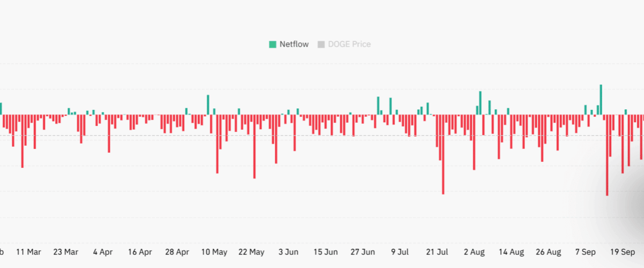Click the deepest red bar near 22 May
The image size is (644, 268).
tap(254, 146)
